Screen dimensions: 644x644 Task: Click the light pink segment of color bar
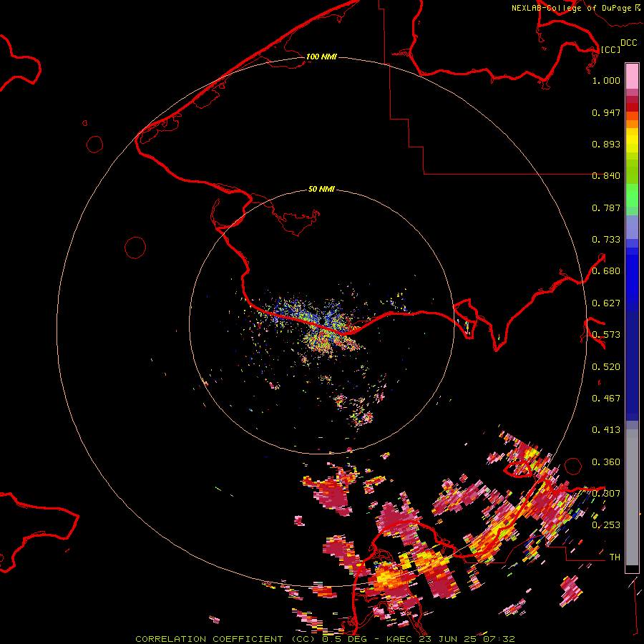632,77
